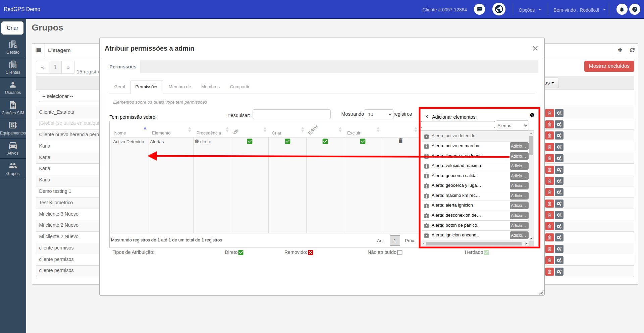This screenshot has width=644, height=333.
Task: Open the Alertas element type dropdown
Action: click(512, 125)
